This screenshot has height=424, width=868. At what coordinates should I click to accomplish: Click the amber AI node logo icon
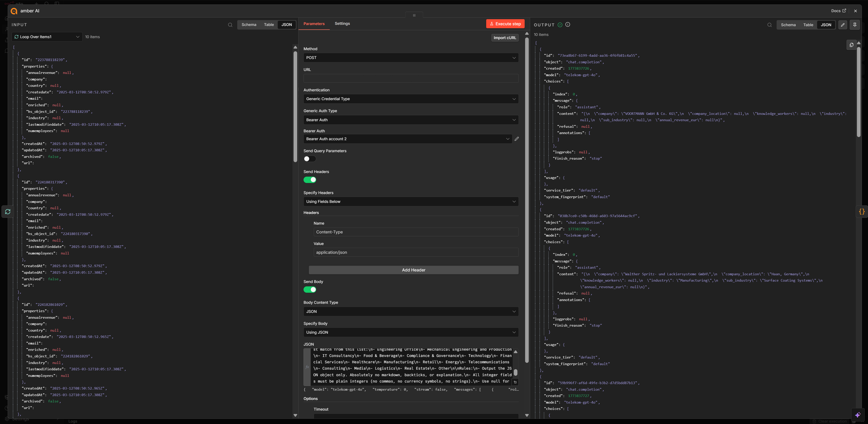coord(14,11)
